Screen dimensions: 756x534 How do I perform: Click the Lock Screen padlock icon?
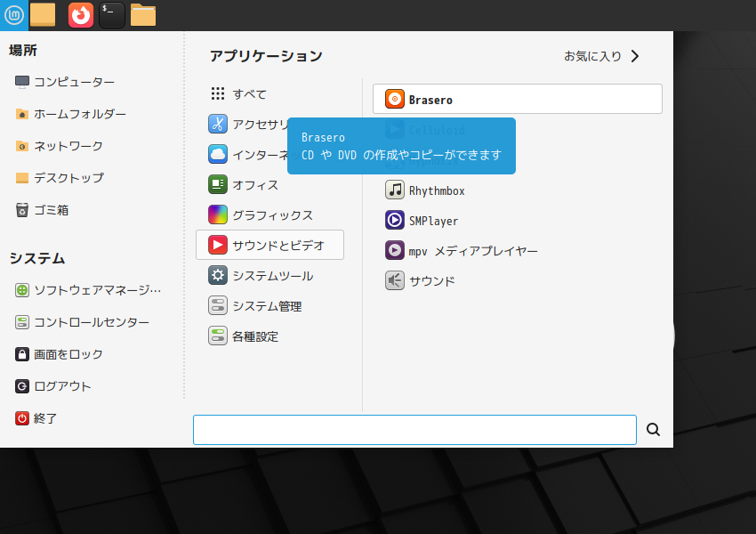21,354
